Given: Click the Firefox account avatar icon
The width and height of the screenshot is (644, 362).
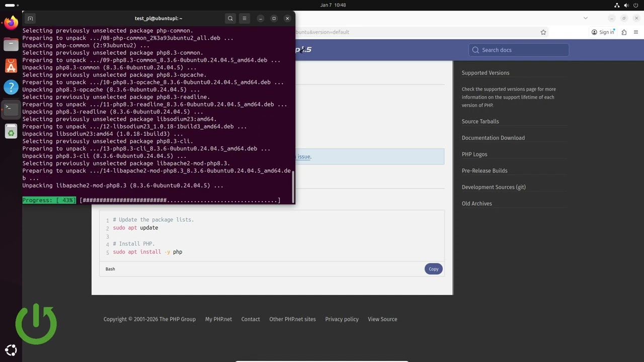Looking at the screenshot, I should click(x=595, y=32).
